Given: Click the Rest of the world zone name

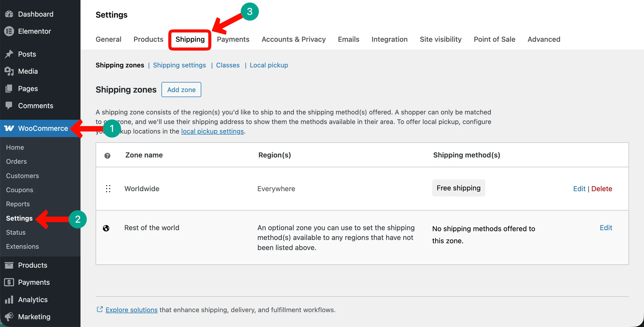Looking at the screenshot, I should (x=152, y=228).
